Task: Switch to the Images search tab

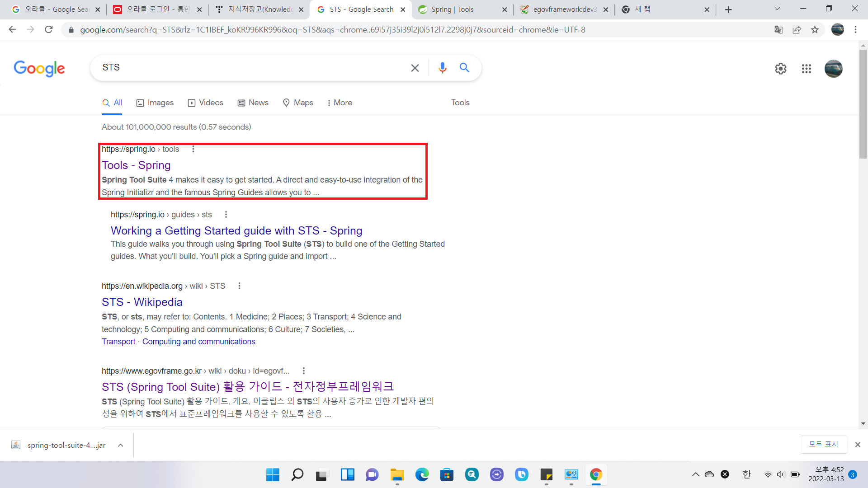Action: tap(155, 103)
